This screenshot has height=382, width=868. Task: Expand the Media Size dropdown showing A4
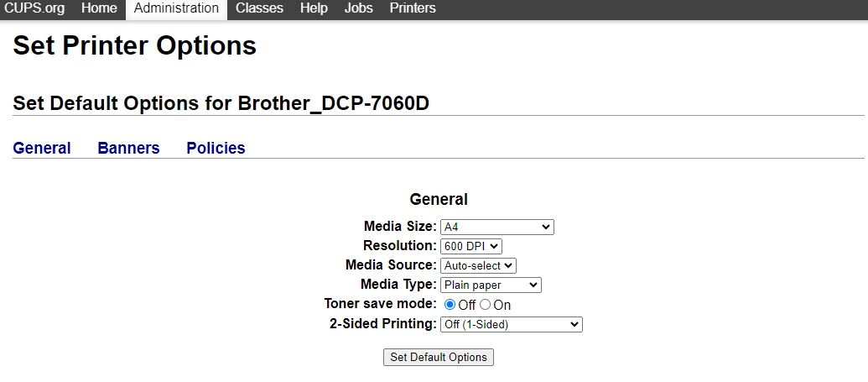(497, 227)
